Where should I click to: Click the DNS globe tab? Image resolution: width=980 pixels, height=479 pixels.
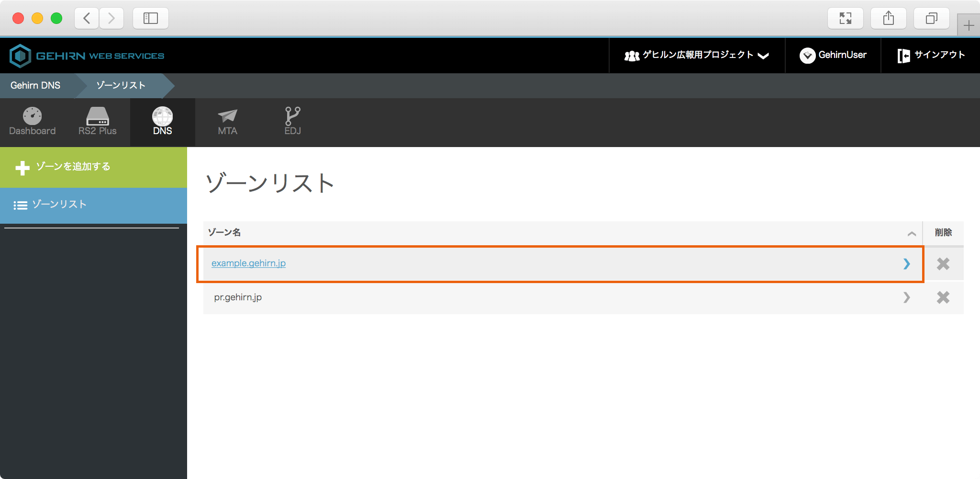tap(162, 121)
